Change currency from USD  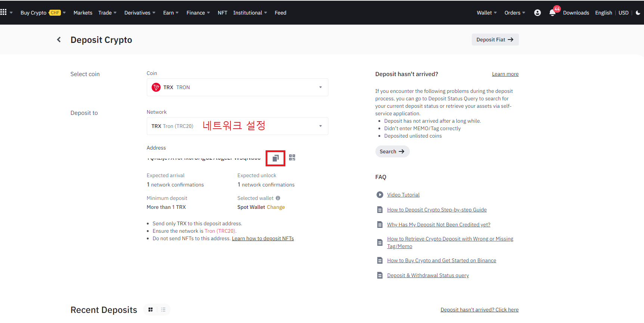coord(623,13)
